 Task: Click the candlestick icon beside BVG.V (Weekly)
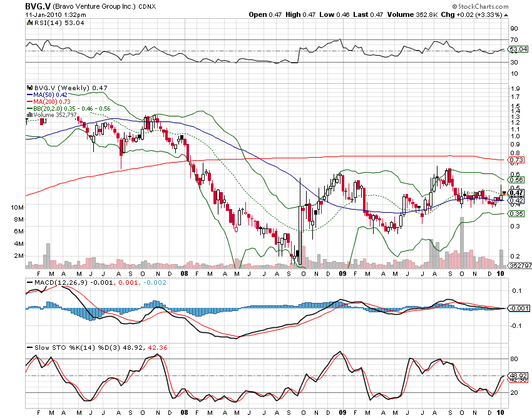[29, 88]
